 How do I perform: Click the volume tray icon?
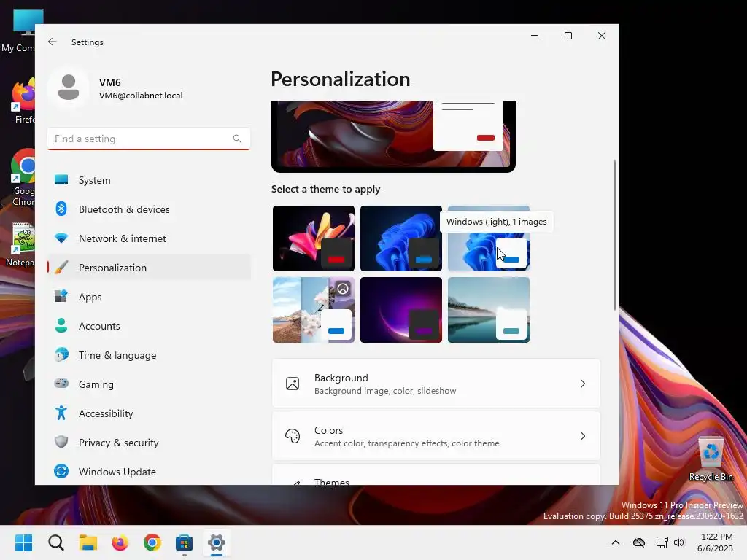pos(679,542)
